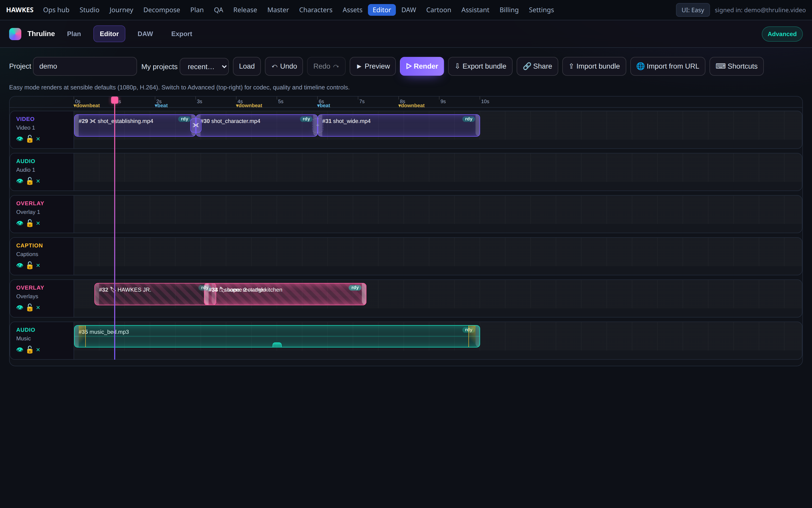Toggle the lock icon on Audio 1 track
Screen dimensions: 812x508
(29, 181)
